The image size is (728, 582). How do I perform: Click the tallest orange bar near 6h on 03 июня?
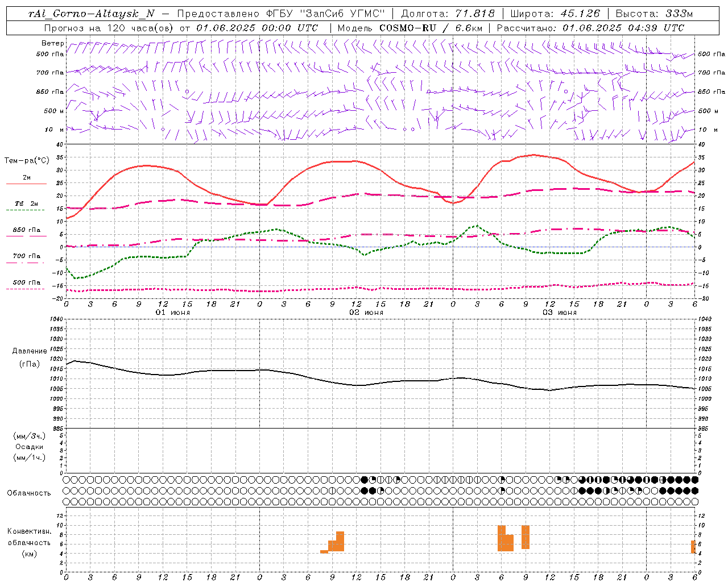pos(502,538)
